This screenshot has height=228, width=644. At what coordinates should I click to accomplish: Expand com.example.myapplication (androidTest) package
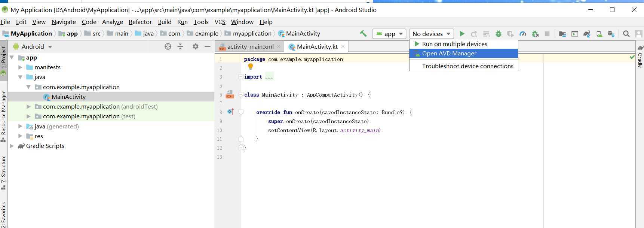tap(28, 107)
